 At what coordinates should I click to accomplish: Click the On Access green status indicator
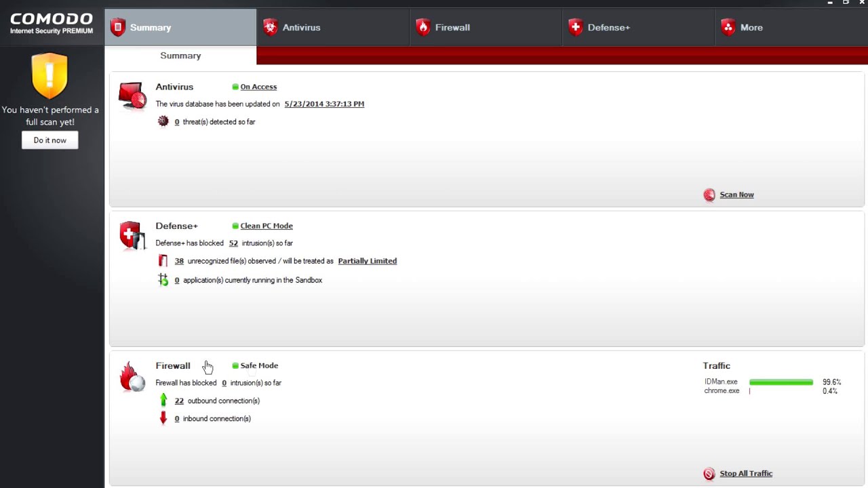pos(235,87)
